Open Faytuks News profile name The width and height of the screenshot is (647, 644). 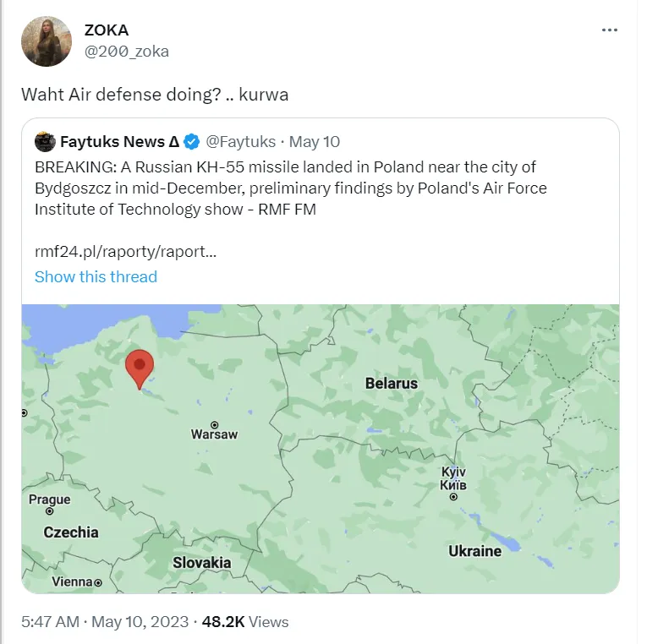[119, 141]
